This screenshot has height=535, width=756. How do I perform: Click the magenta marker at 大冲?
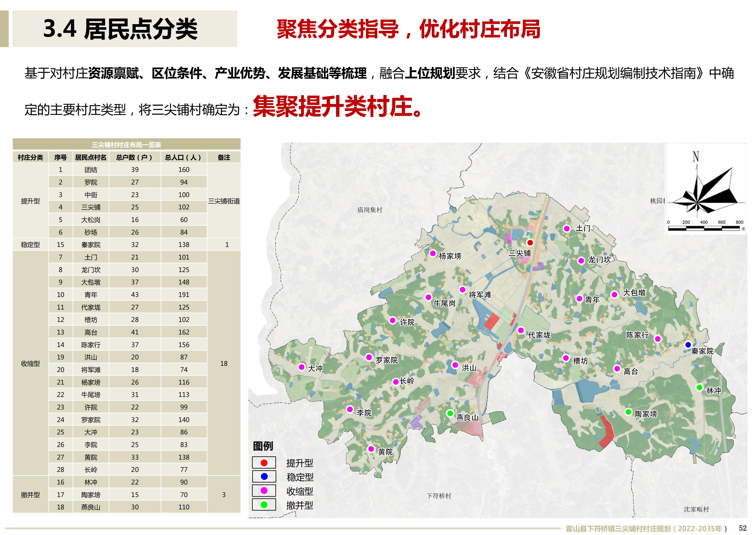click(x=302, y=367)
